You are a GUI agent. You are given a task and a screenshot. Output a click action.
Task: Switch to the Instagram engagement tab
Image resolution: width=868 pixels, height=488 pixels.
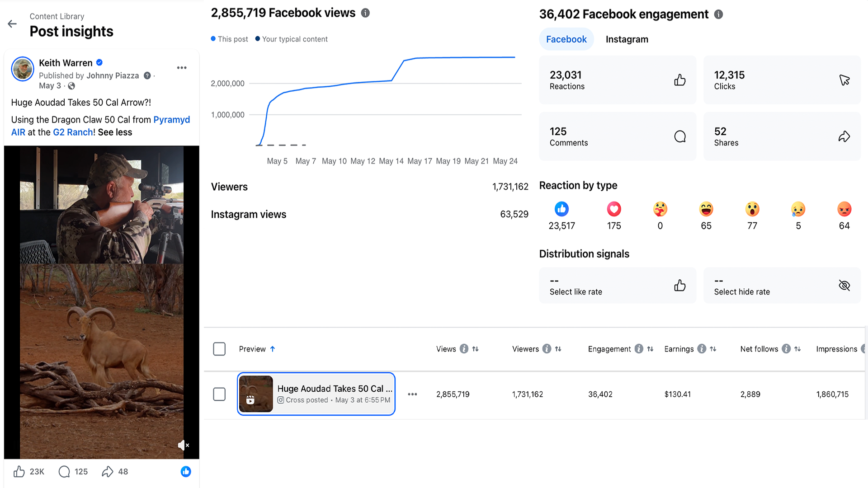point(627,39)
